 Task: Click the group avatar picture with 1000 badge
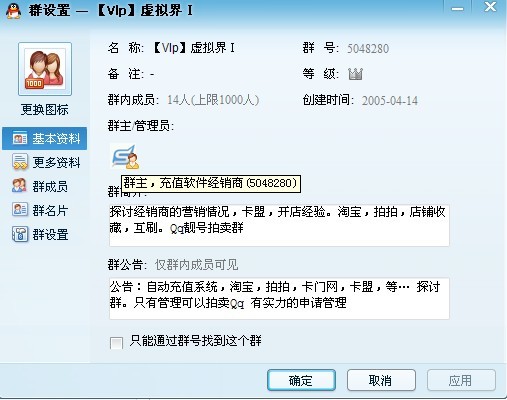[x=45, y=69]
